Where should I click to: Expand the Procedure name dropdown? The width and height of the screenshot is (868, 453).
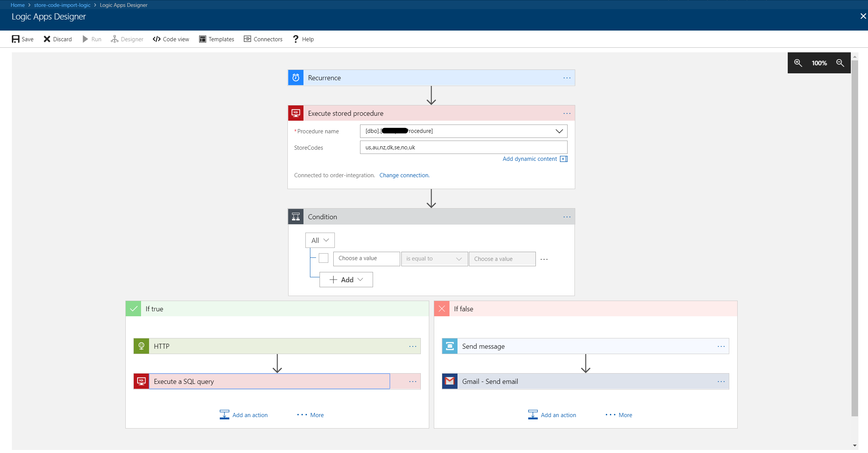[x=560, y=131]
